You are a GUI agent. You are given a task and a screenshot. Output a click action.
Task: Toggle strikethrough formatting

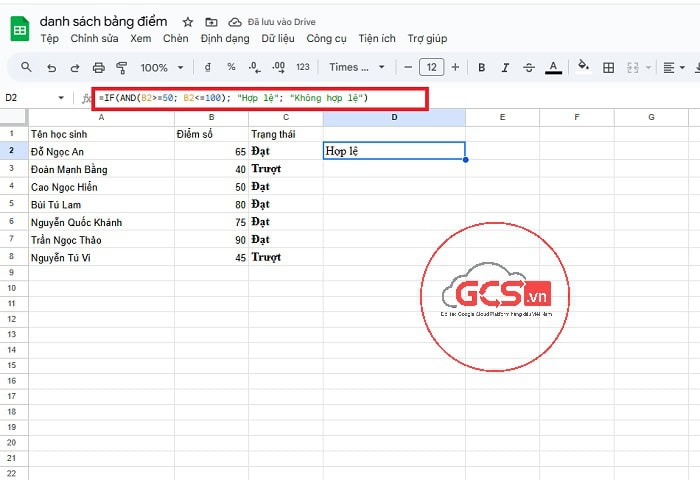tap(529, 68)
